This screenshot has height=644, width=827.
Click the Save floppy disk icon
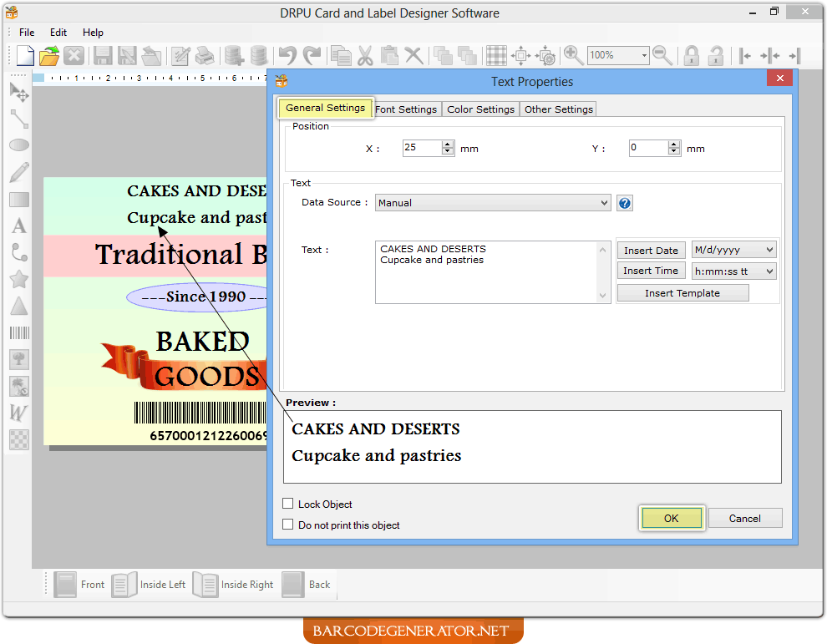click(102, 55)
